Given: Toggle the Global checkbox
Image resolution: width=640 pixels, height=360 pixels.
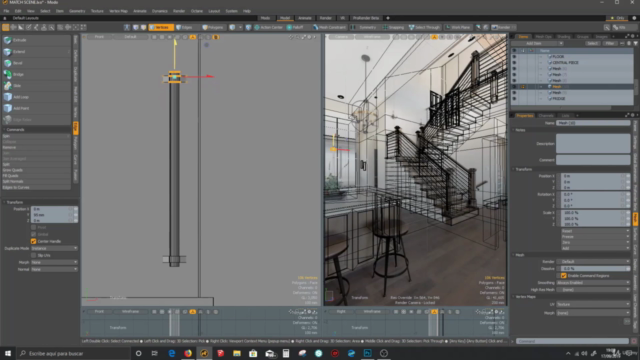Looking at the screenshot, I should (x=33, y=234).
